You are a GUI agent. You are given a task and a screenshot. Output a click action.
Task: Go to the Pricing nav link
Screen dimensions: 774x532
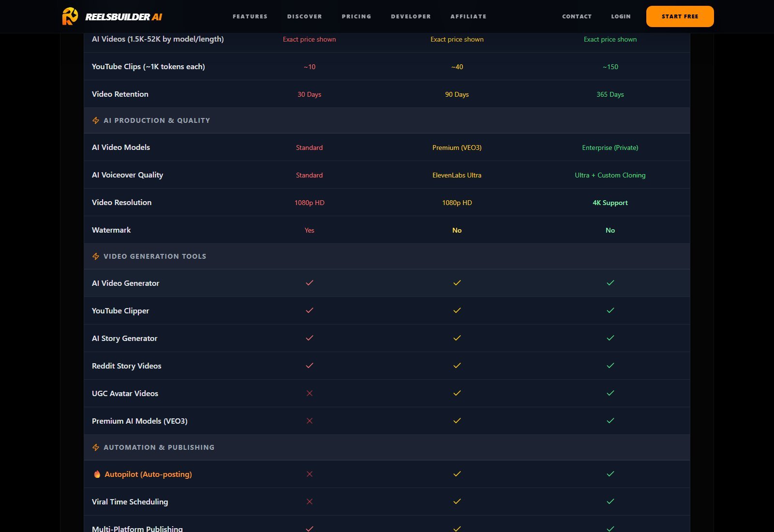357,16
